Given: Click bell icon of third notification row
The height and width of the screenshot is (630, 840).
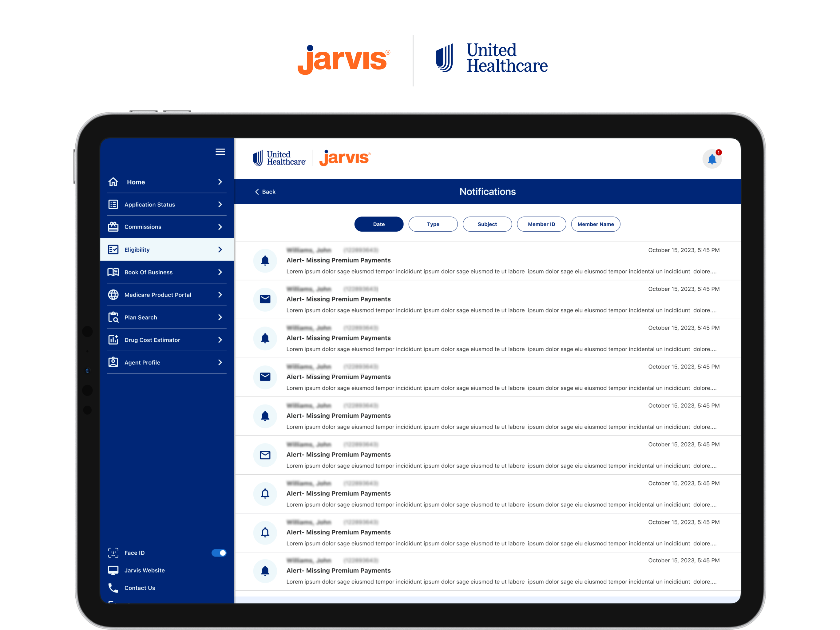Looking at the screenshot, I should pyautogui.click(x=265, y=338).
